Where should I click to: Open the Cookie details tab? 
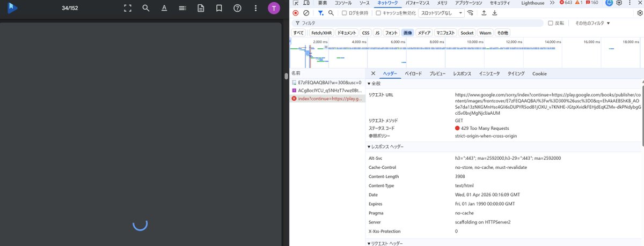pyautogui.click(x=539, y=73)
